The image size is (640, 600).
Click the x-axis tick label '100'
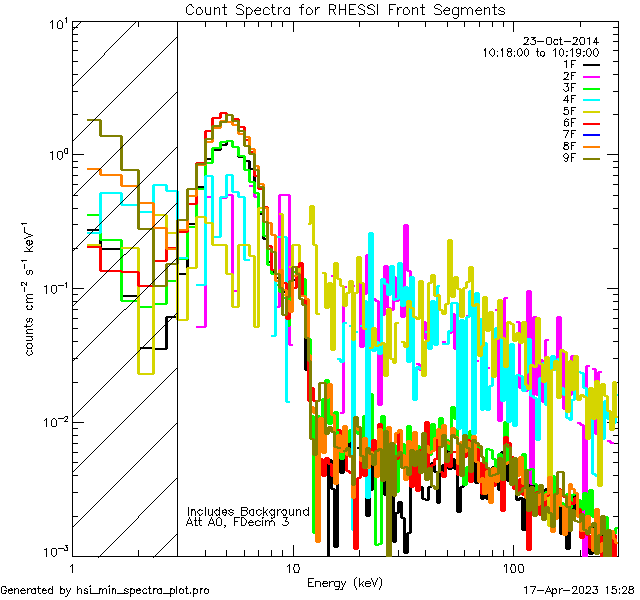pos(511,566)
